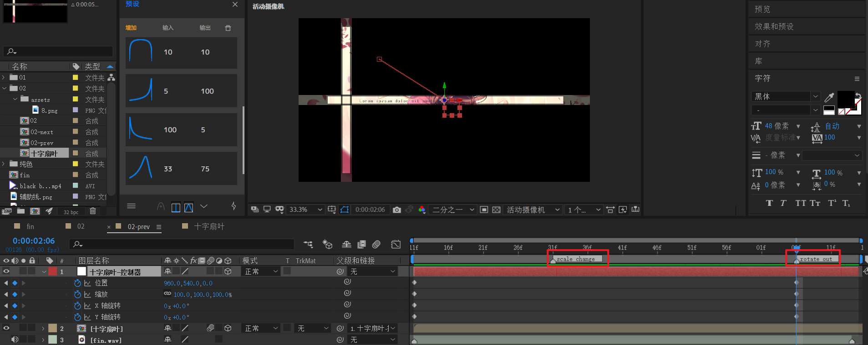Create a new folder in project panel
This screenshot has height=345, width=868.
coord(21,211)
